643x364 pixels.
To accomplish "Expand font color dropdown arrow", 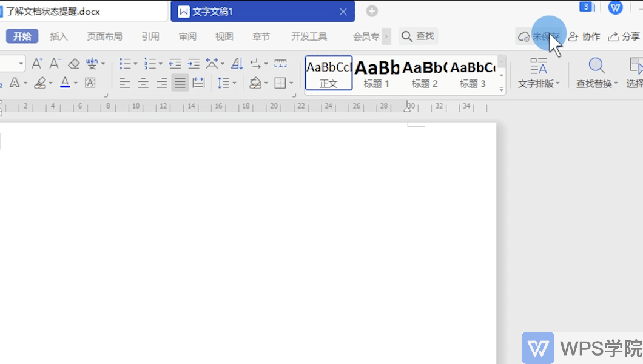I will 75,83.
